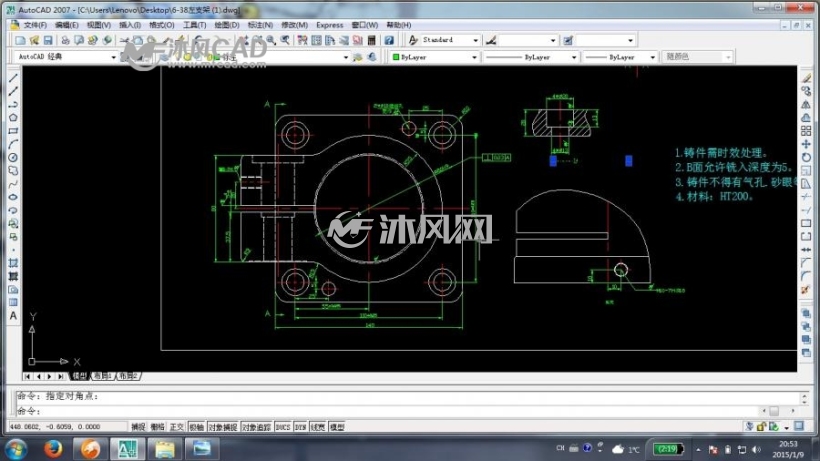
Task: Click the volume icon in system tray
Action: (756, 450)
